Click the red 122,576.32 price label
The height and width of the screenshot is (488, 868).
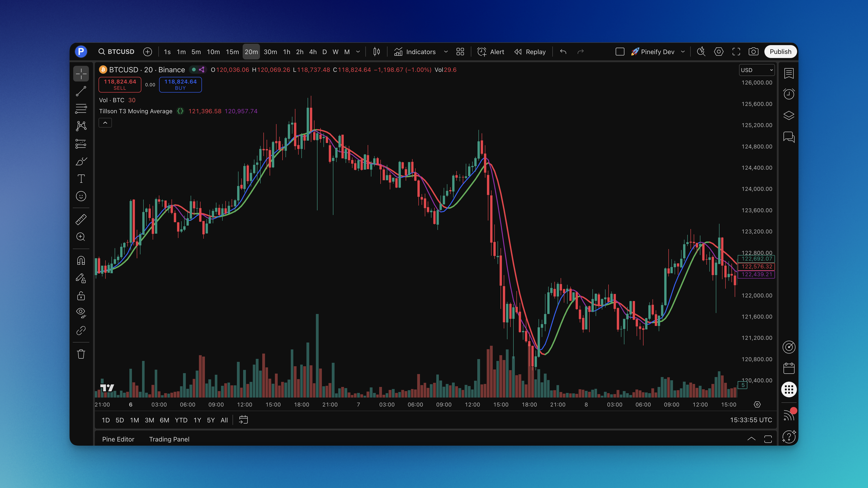[x=757, y=266]
